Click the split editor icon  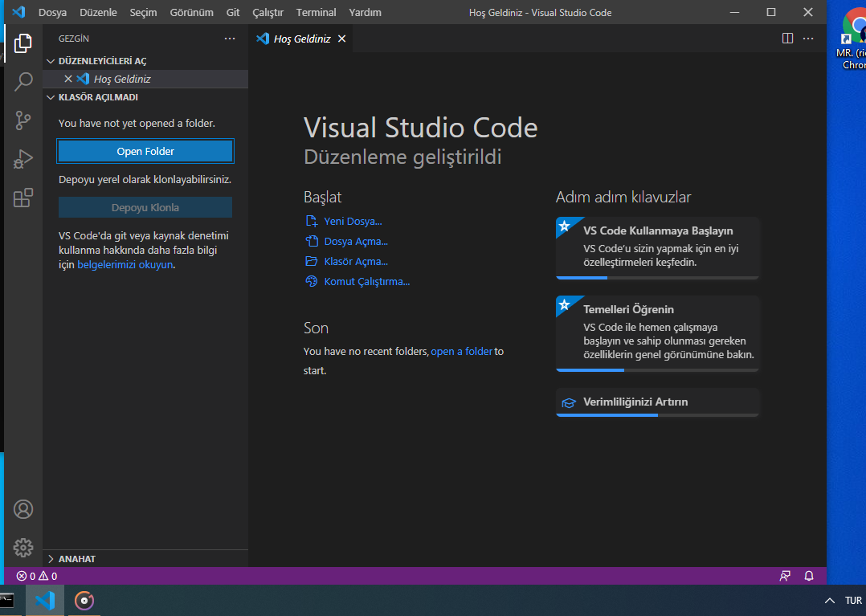click(787, 39)
